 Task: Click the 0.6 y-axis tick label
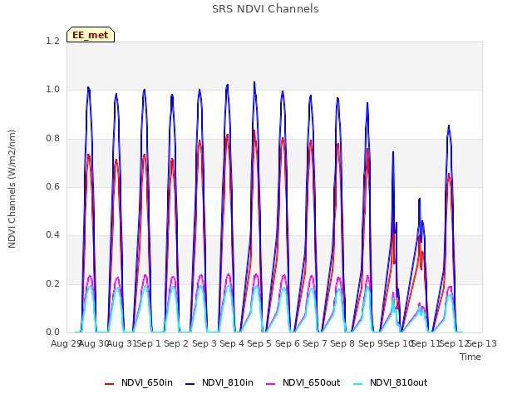(52, 186)
